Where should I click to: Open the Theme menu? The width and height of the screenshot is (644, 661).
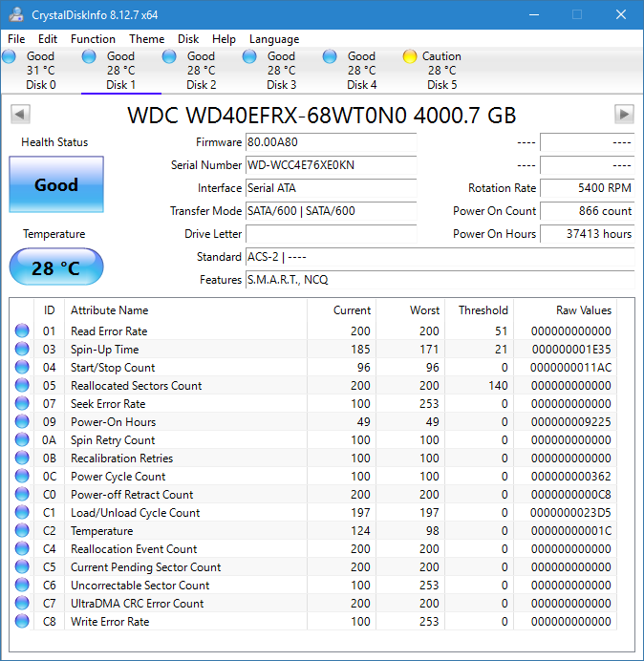[x=147, y=39]
